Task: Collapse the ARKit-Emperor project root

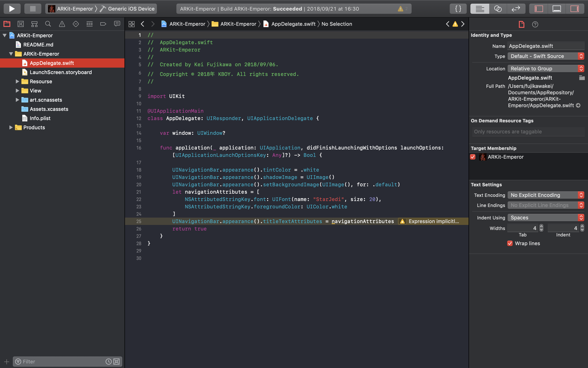Action: click(4, 35)
